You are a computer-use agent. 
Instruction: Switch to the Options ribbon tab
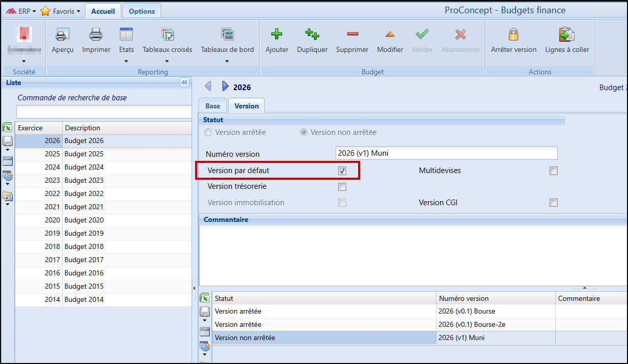coord(142,11)
